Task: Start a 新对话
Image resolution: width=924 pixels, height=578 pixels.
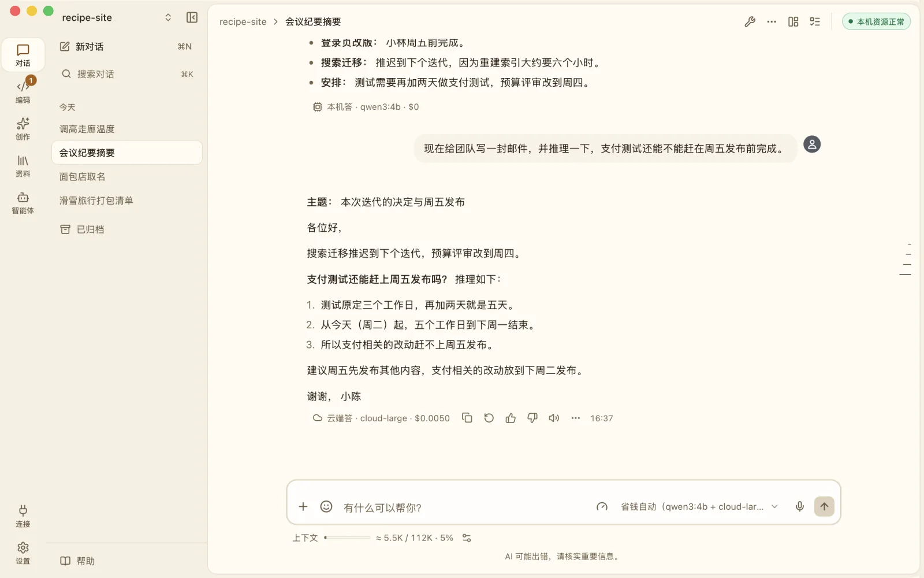Action: [126, 46]
